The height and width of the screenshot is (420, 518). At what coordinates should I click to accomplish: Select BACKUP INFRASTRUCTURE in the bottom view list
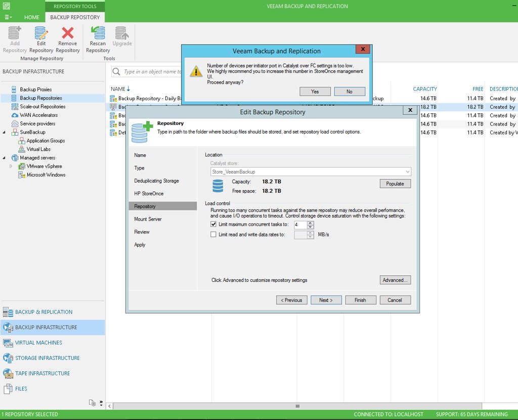click(53, 327)
